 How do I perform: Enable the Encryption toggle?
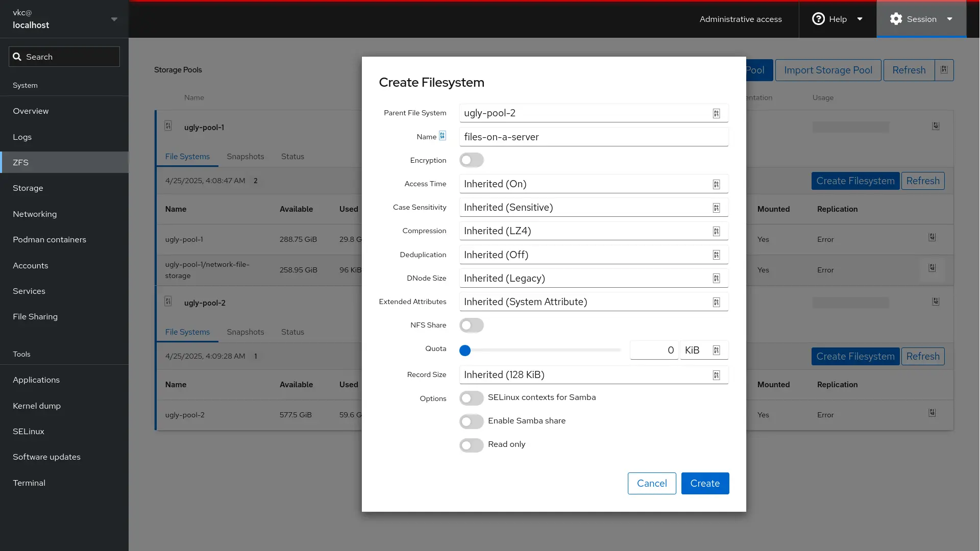[471, 160]
